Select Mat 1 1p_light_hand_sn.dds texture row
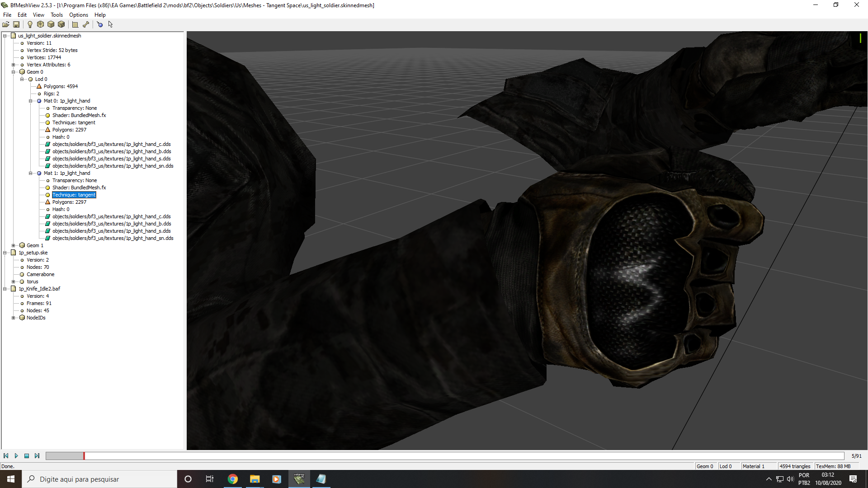868x488 pixels. [113, 238]
